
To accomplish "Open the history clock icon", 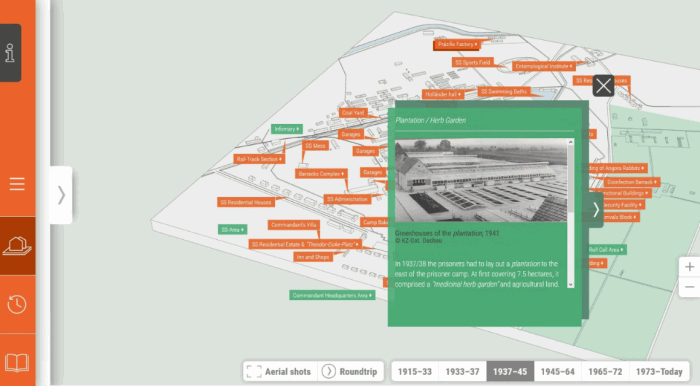I will pos(17,304).
